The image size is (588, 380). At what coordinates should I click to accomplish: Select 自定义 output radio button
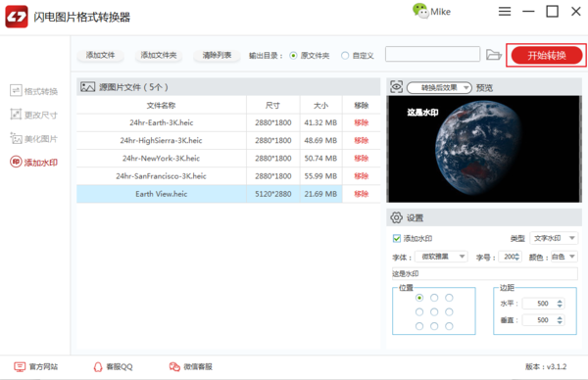click(x=345, y=56)
